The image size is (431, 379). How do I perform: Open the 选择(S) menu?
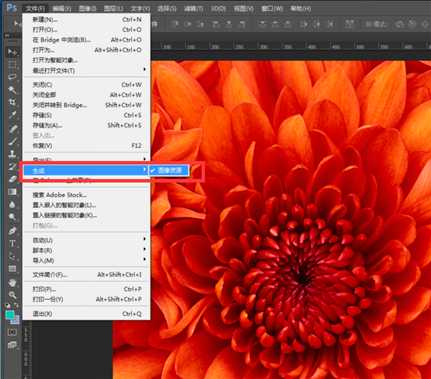click(x=167, y=8)
